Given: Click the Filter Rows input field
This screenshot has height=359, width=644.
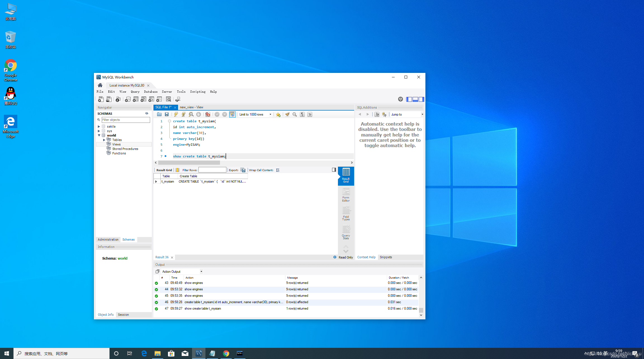Looking at the screenshot, I should coord(212,170).
